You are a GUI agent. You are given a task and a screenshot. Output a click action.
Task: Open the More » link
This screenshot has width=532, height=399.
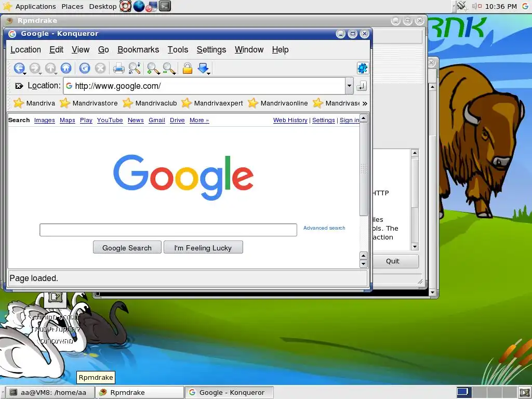(199, 120)
